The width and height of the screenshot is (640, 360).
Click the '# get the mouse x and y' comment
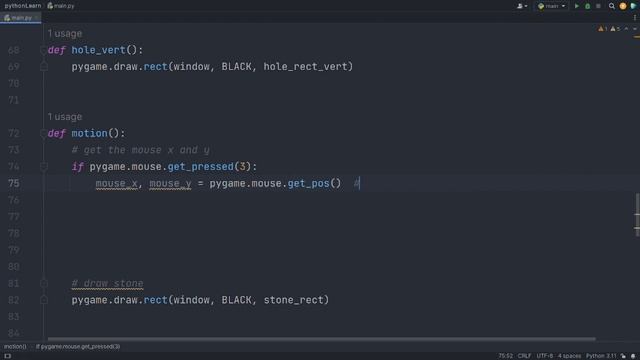pos(140,150)
